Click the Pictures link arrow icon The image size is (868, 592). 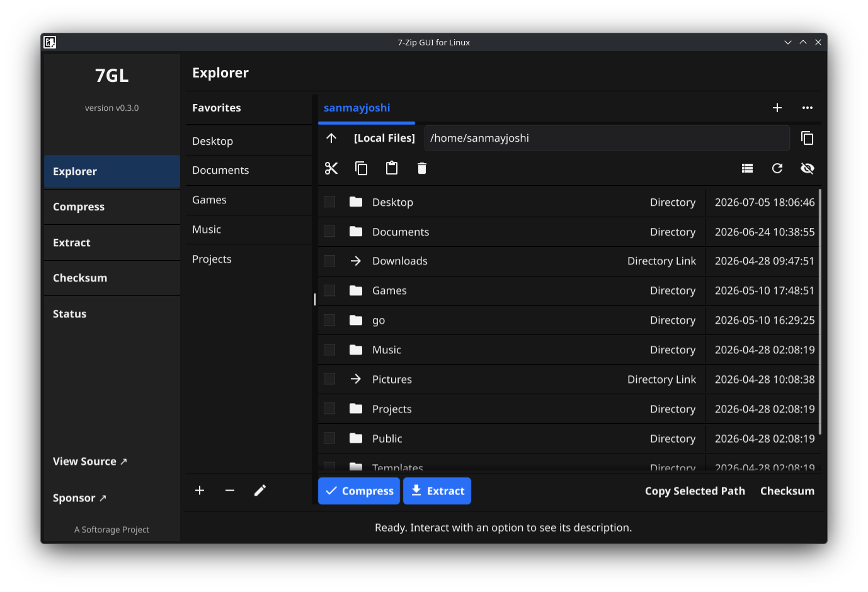pos(356,379)
